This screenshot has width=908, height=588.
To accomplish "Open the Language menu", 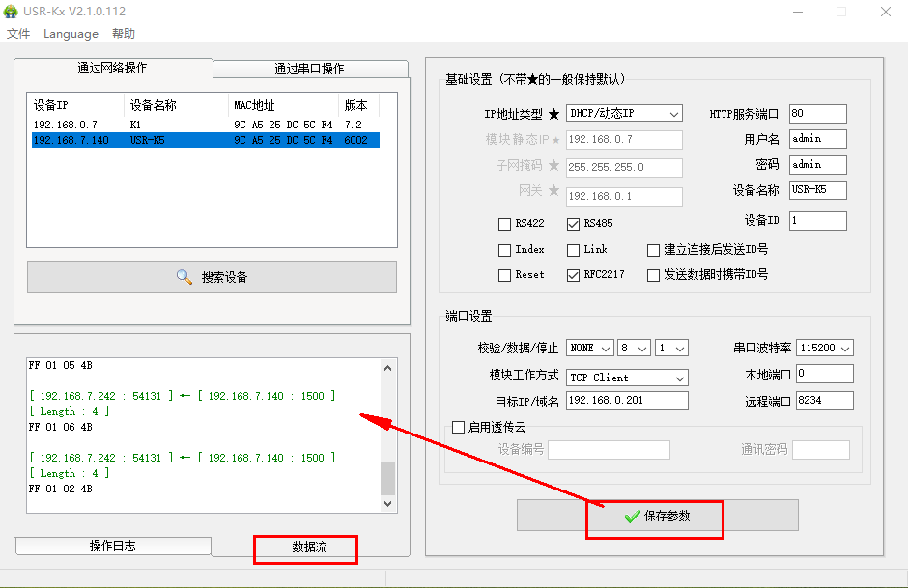I will (71, 34).
